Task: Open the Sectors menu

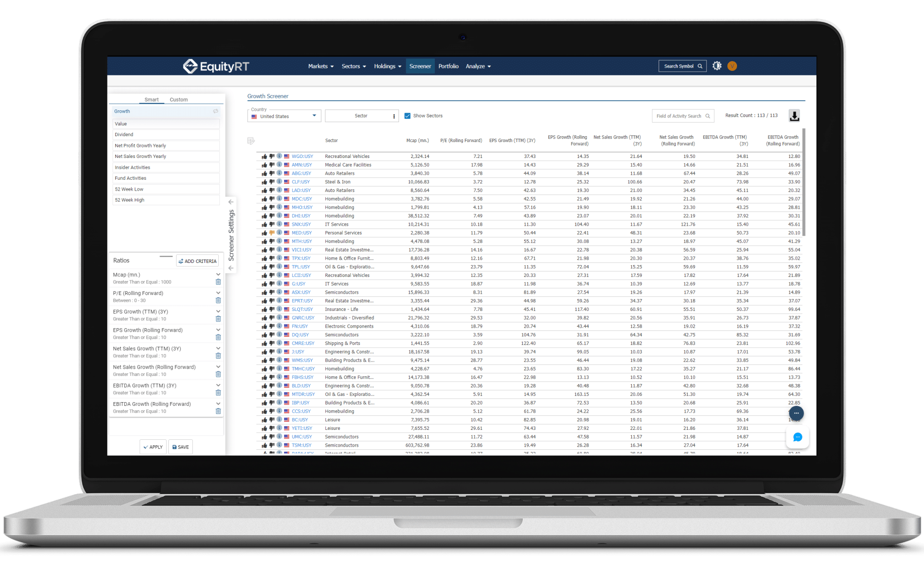Action: (x=354, y=66)
